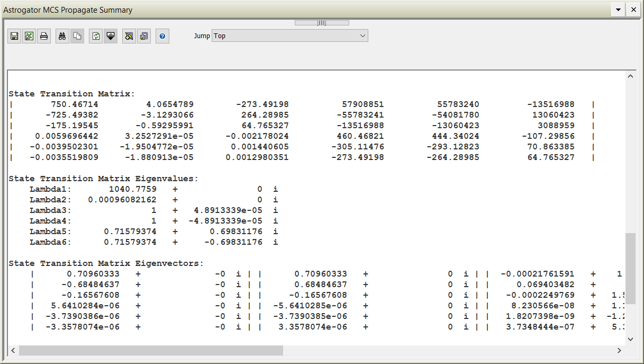Open Help with the blue question icon
This screenshot has height=364, width=644.
[x=162, y=37]
